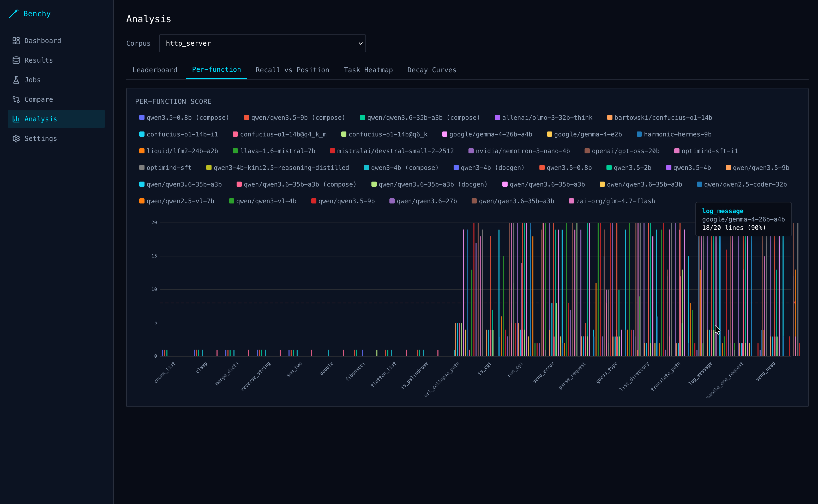The image size is (818, 504).
Task: Click the Settings gear icon in sidebar
Action: [x=16, y=139]
